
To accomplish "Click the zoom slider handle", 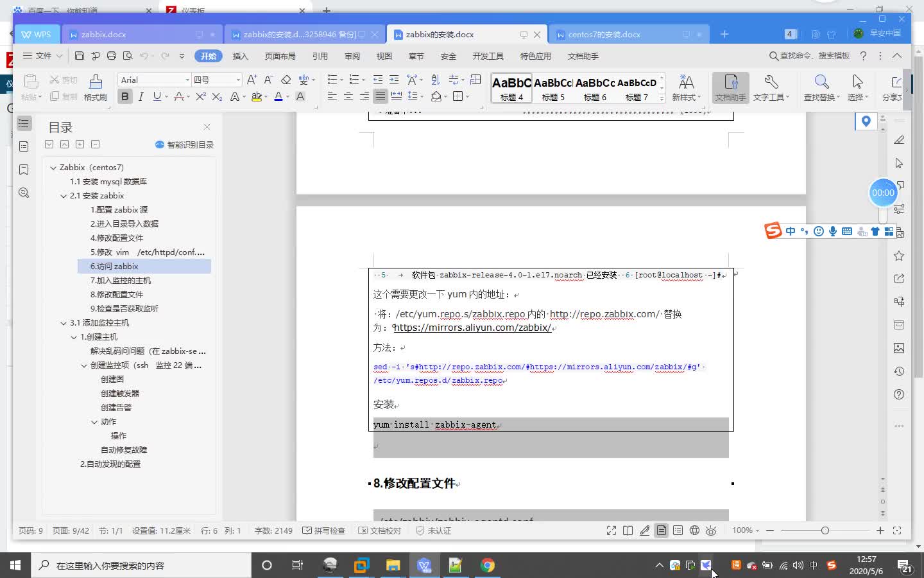I will click(825, 530).
